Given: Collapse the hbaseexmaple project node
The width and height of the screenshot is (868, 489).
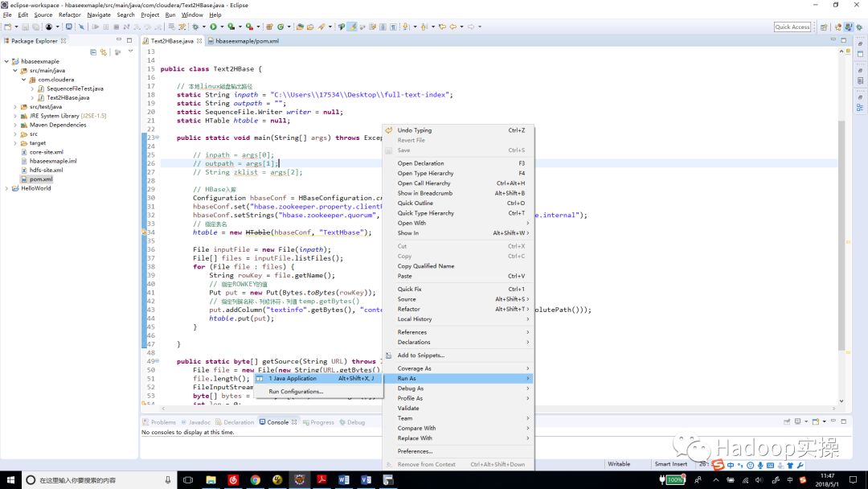Looking at the screenshot, I should (6, 61).
